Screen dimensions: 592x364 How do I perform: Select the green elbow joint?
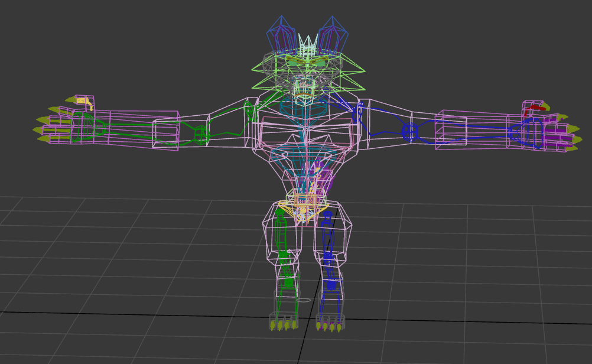coord(201,134)
